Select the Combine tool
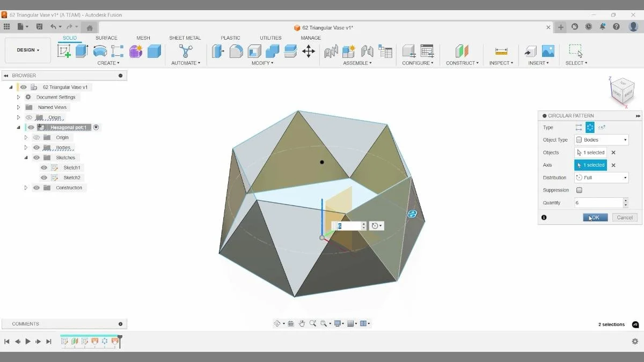This screenshot has height=362, width=644. (x=273, y=51)
